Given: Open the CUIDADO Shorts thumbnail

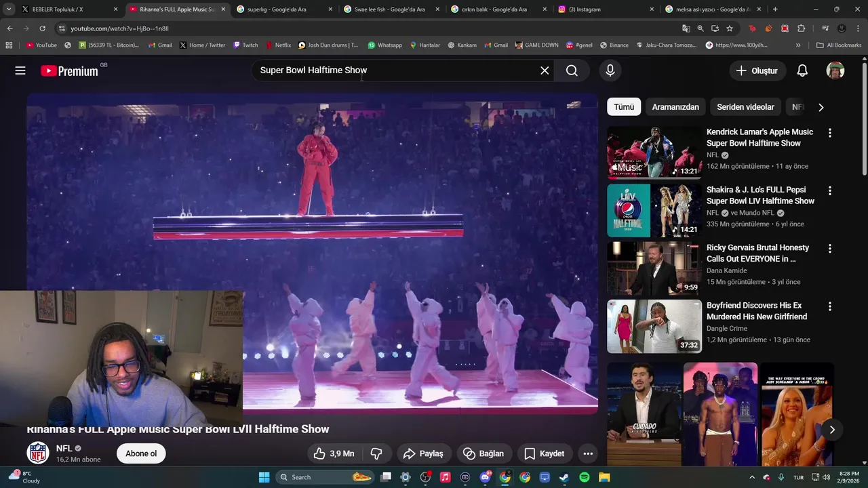Looking at the screenshot, I should click(x=644, y=414).
